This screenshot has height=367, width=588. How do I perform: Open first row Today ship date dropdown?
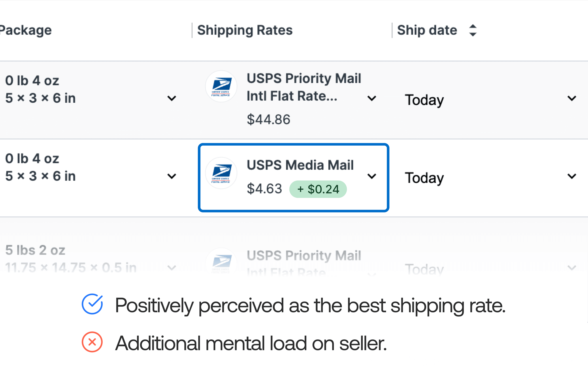pos(572,98)
